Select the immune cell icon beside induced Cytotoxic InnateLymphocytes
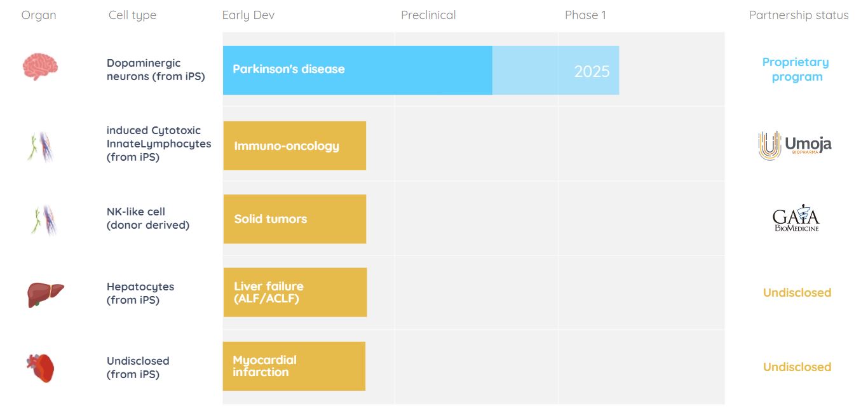868x413 pixels. (x=41, y=147)
